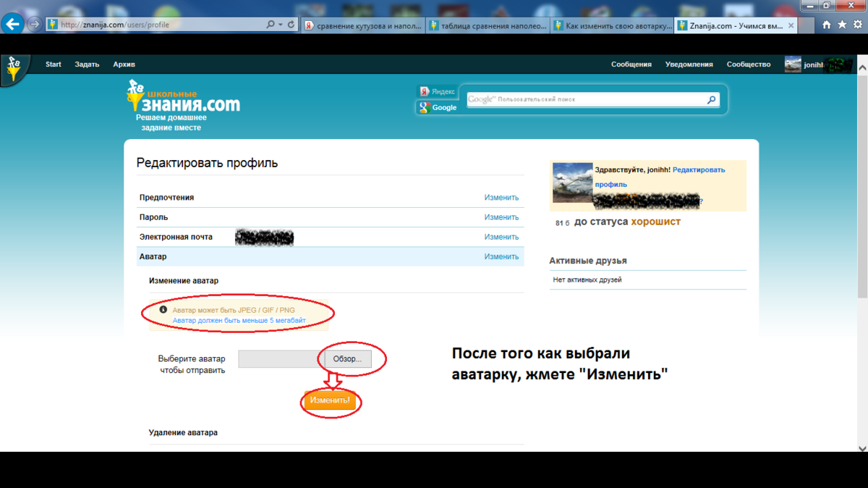Open browser settings gear icon

[857, 25]
